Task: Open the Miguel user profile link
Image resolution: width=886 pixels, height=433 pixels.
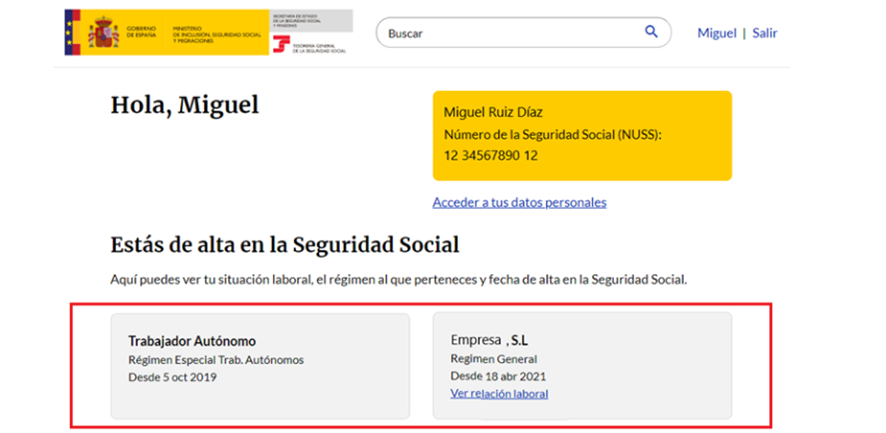Action: pos(716,33)
